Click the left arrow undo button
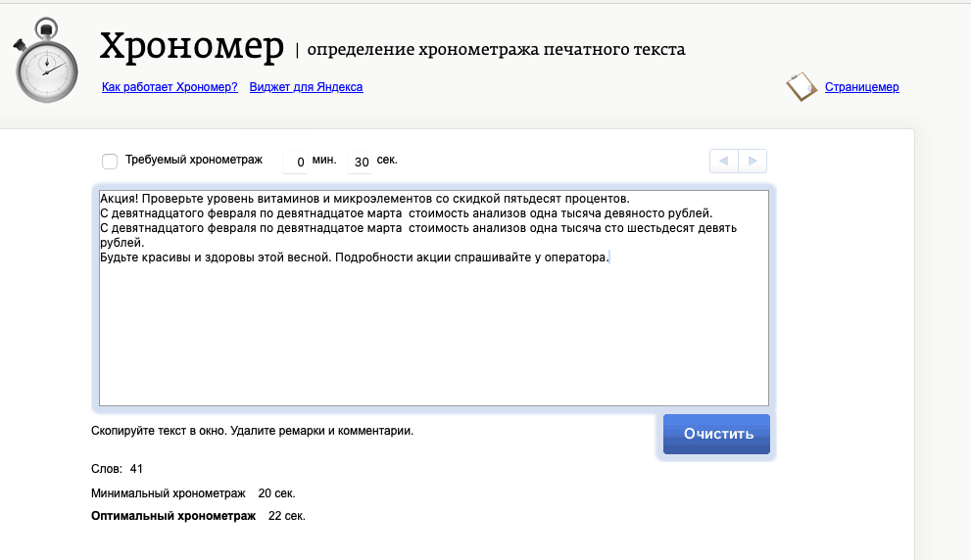Viewport: 971px width, 560px height. (x=724, y=161)
